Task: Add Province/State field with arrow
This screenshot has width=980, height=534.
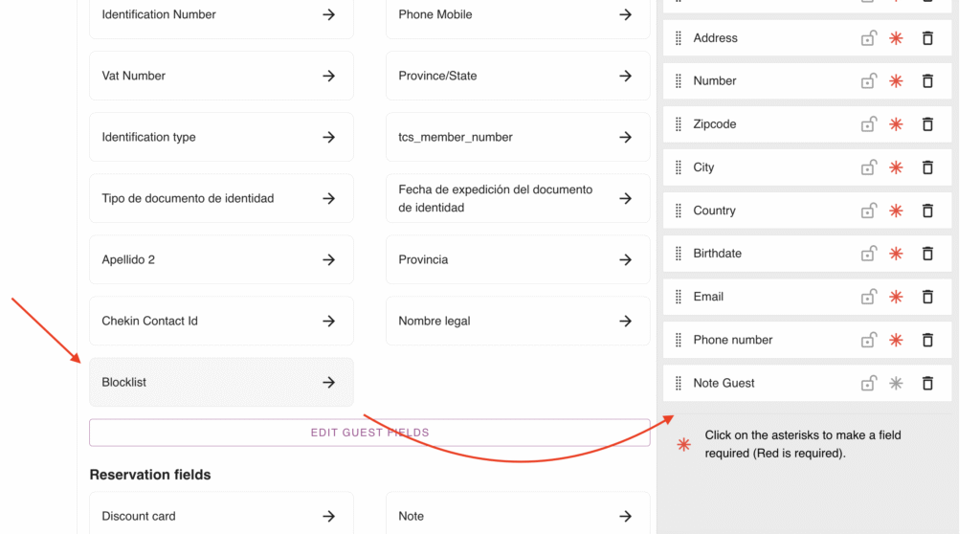Action: (x=625, y=76)
